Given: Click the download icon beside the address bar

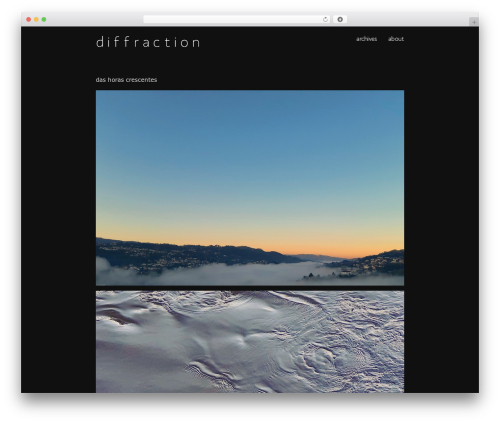Looking at the screenshot, I should click(340, 20).
